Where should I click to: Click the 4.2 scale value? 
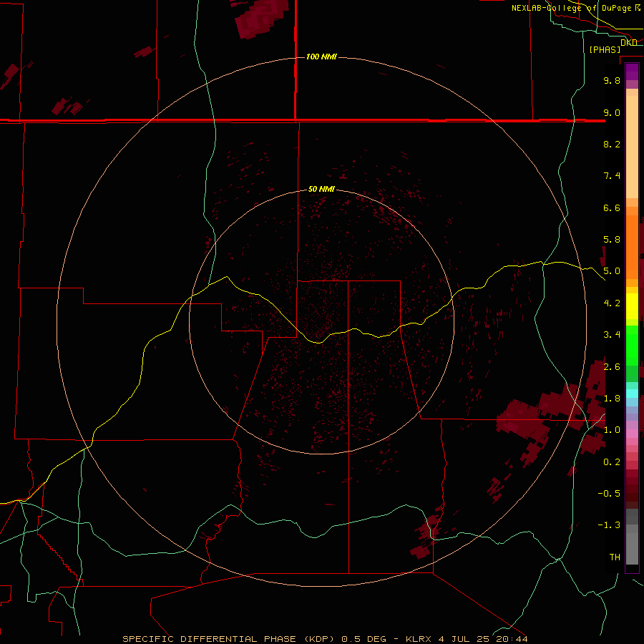click(612, 303)
